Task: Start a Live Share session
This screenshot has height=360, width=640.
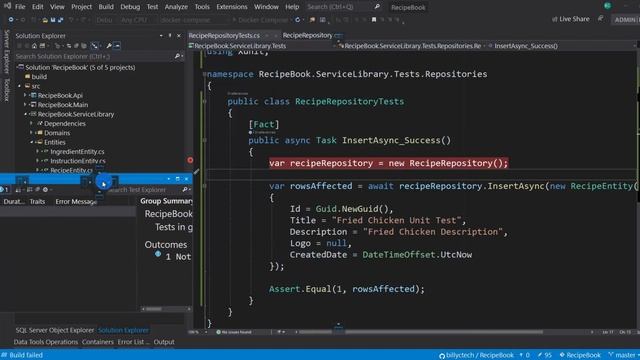Action: point(571,19)
